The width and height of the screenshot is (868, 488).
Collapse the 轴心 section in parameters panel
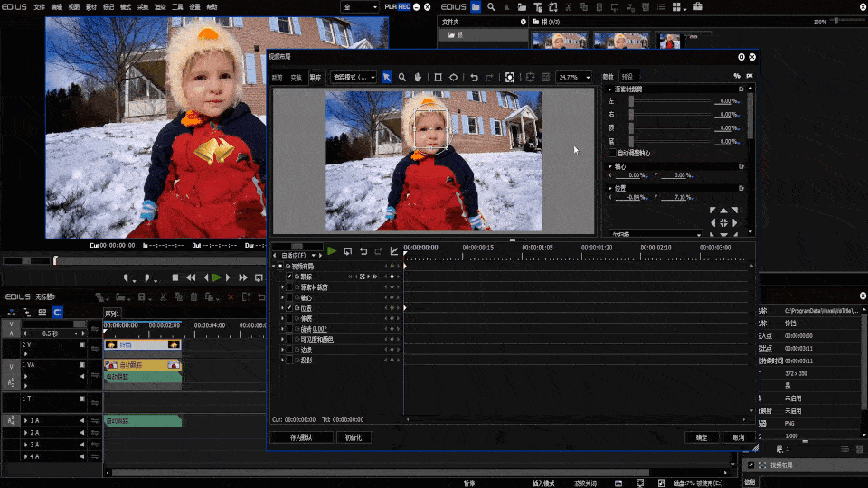point(610,166)
